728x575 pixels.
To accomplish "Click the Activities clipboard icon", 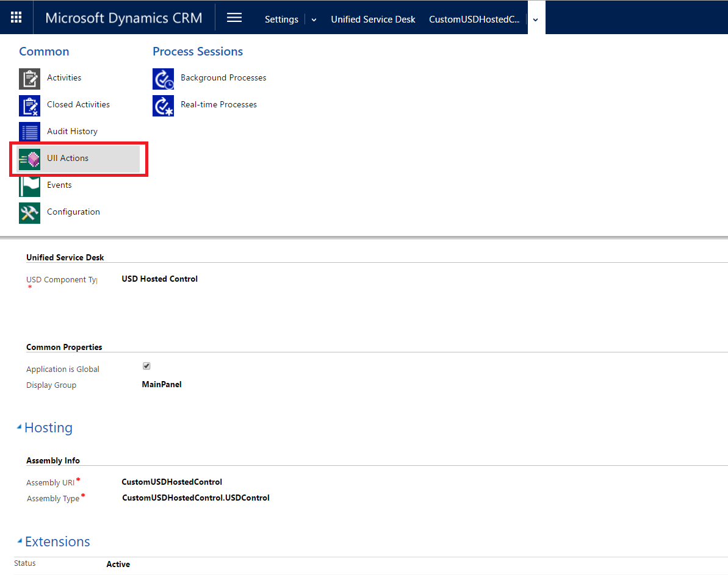I will tap(29, 79).
